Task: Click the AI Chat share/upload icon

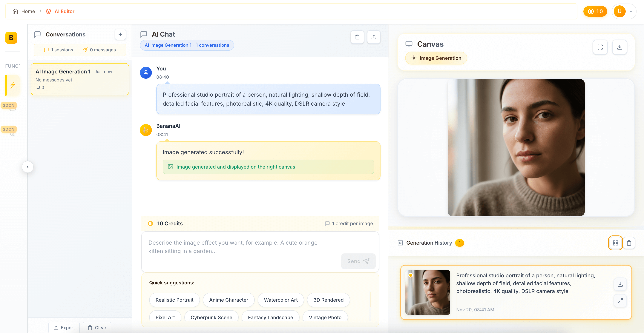Action: tap(373, 37)
